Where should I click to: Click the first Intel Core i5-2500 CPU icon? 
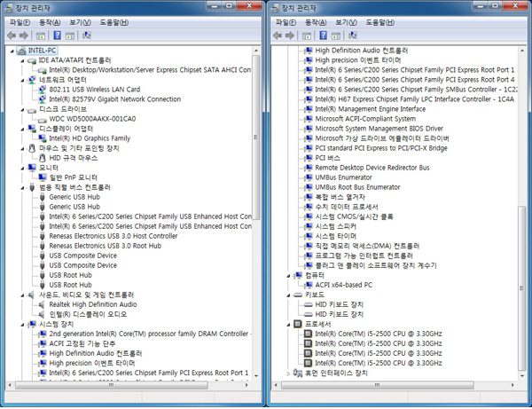[x=308, y=334]
